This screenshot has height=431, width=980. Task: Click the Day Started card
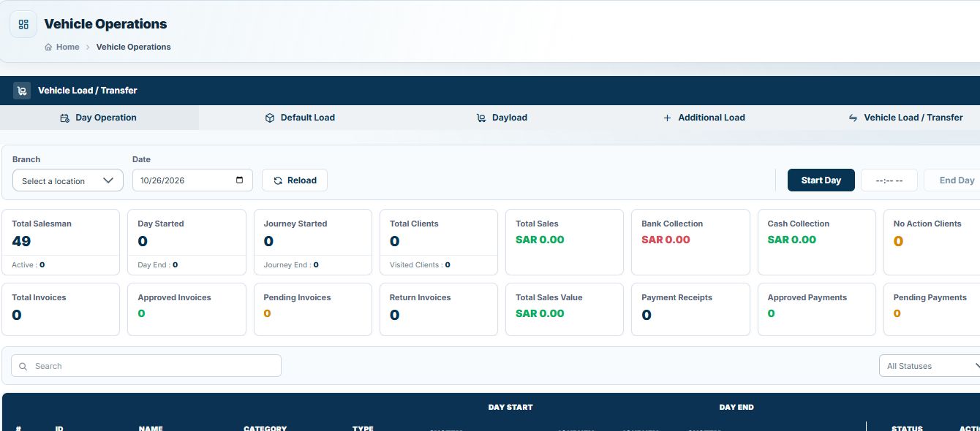point(186,243)
